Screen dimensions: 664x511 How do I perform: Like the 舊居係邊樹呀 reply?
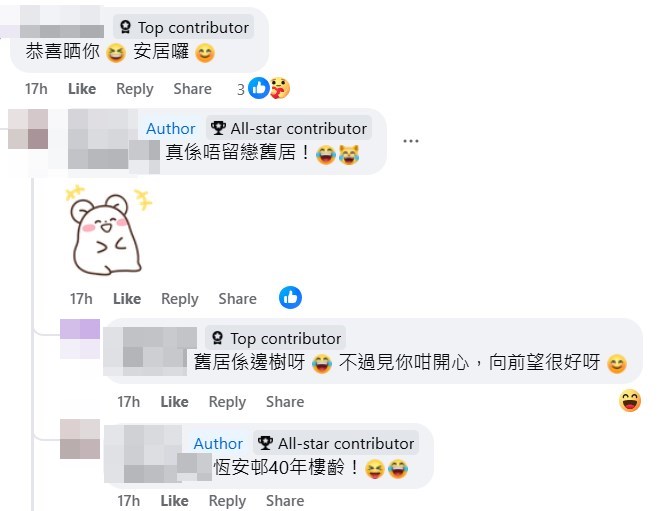174,402
